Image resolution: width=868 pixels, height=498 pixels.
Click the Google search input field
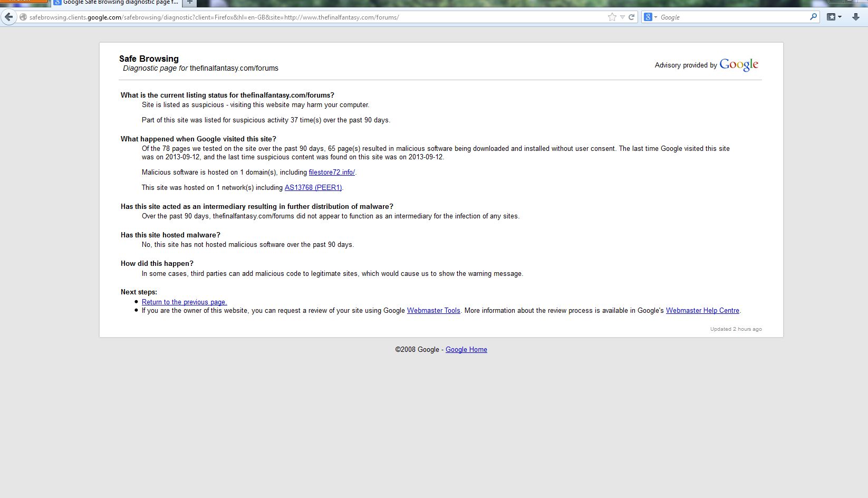point(733,17)
